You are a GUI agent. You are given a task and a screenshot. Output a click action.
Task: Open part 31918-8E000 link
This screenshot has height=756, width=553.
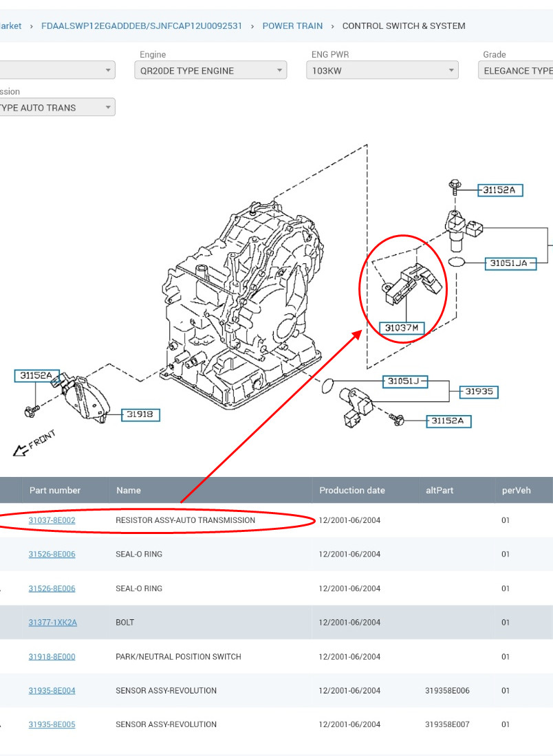(x=52, y=656)
